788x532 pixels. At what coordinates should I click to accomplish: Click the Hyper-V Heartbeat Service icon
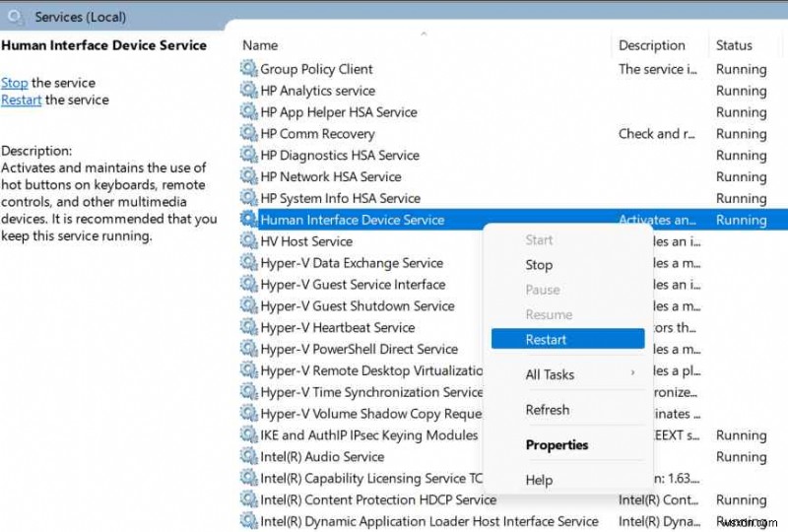248,328
